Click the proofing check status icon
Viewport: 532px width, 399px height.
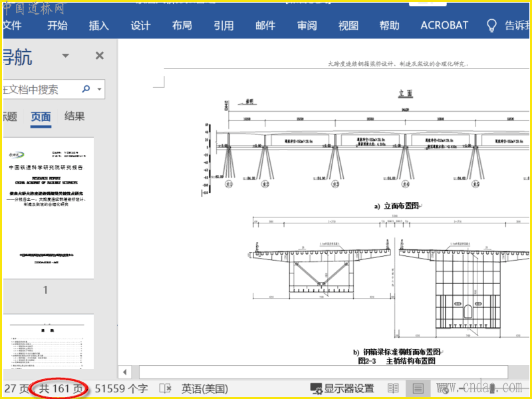click(165, 389)
